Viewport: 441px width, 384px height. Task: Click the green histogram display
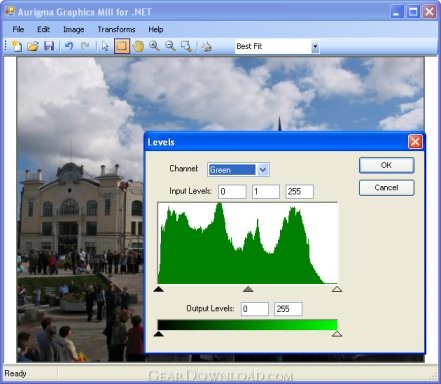click(248, 243)
